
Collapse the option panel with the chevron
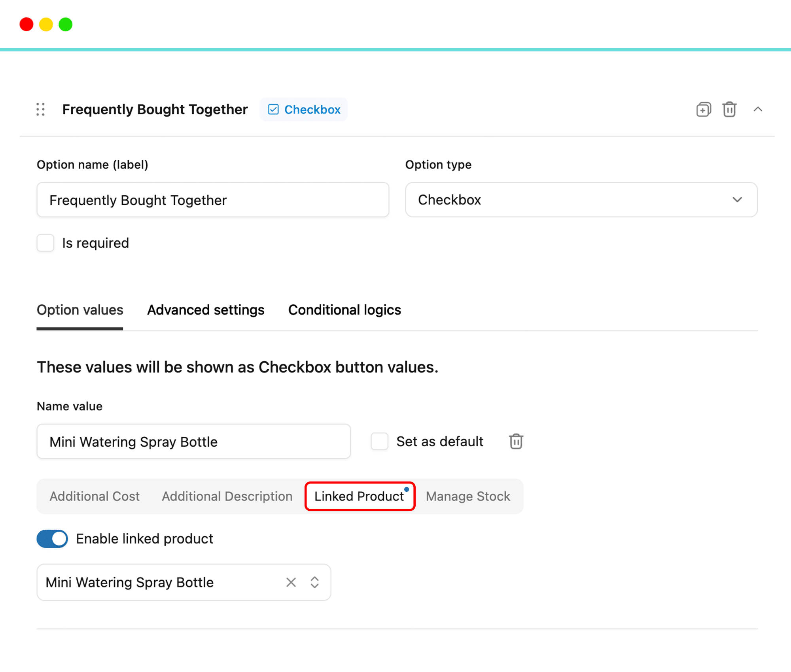(758, 109)
